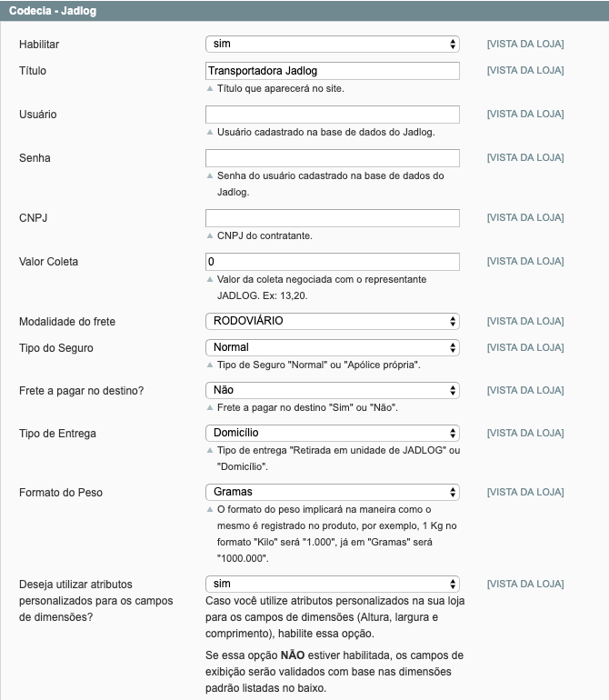
Task: Select the CNPJ input box
Action: click(x=333, y=217)
